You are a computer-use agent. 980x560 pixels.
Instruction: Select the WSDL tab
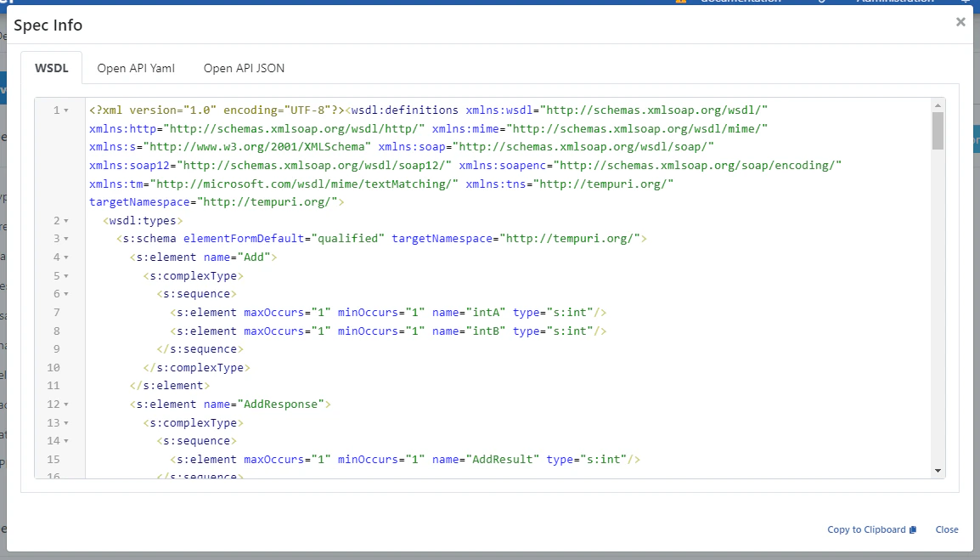pyautogui.click(x=52, y=67)
